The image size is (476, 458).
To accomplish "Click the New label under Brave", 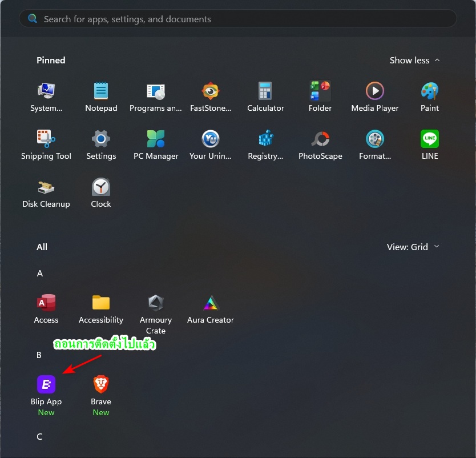I will tap(101, 412).
